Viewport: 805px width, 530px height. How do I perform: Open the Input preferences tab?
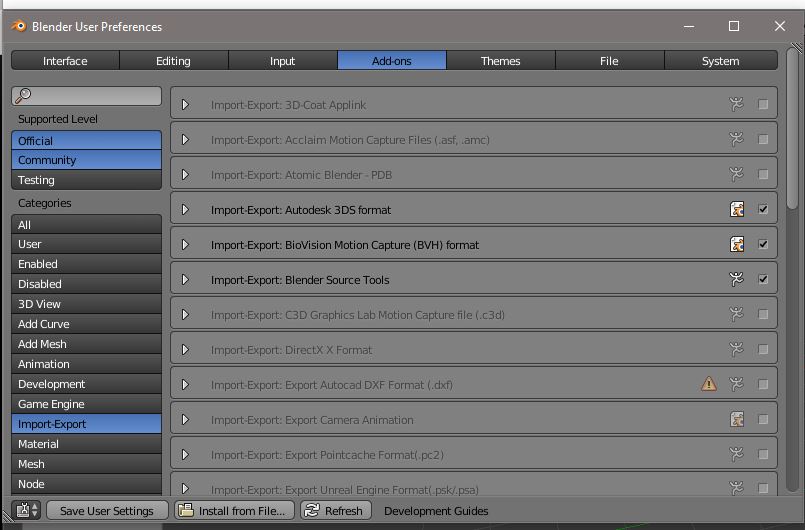tap(282, 61)
